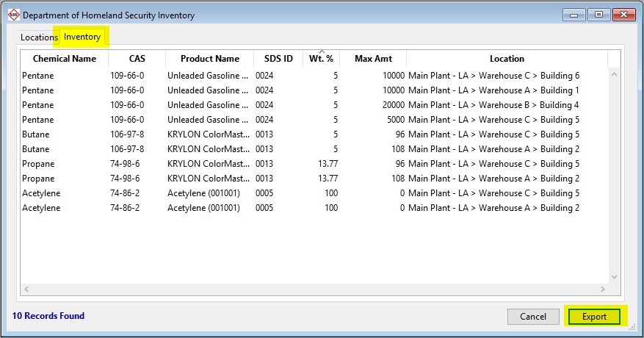This screenshot has width=644, height=338.
Task: Click the SDS app icon in title bar
Action: 12,15
